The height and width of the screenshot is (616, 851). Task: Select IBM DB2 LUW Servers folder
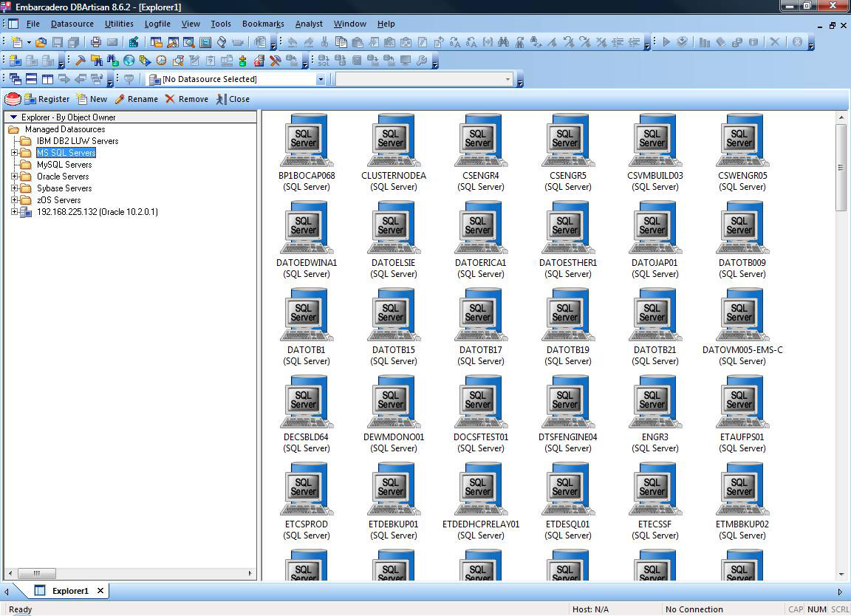pyautogui.click(x=78, y=141)
